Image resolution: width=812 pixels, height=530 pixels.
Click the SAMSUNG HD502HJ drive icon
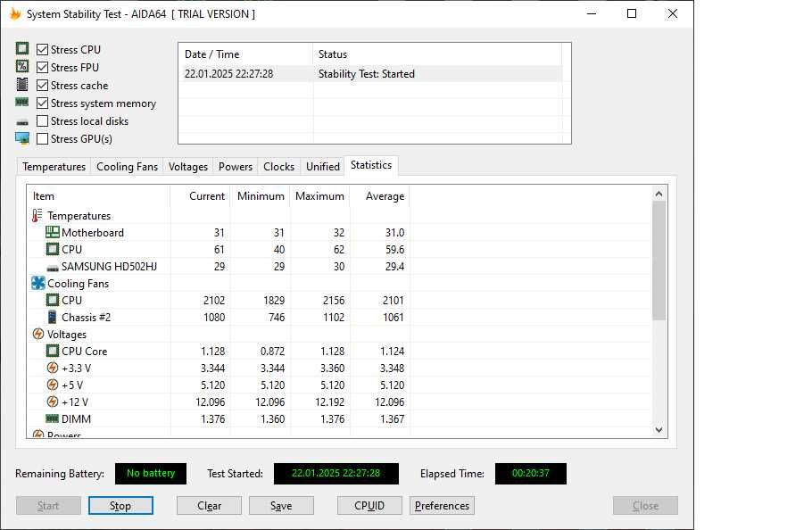tap(53, 268)
